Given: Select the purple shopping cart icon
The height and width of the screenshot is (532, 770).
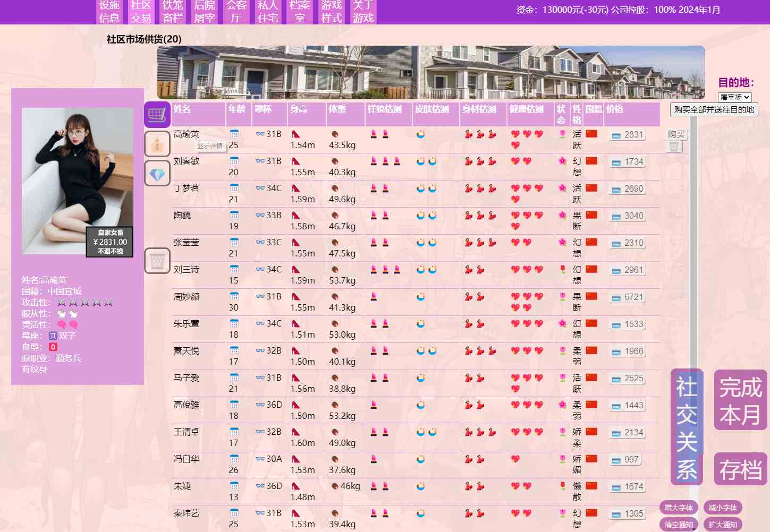Looking at the screenshot, I should point(157,115).
